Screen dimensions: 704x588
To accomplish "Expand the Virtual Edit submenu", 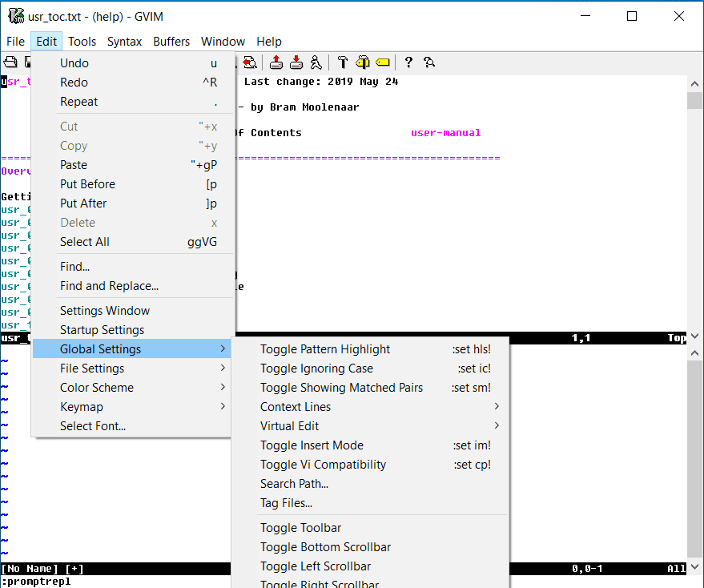I will coord(371,426).
